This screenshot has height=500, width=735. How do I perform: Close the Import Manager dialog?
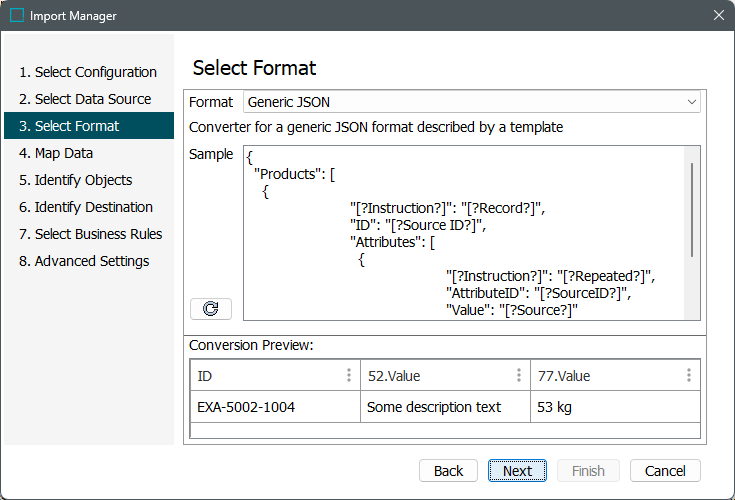coord(718,16)
